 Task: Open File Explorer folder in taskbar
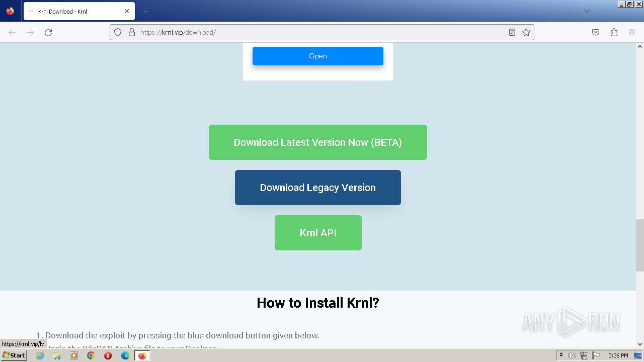pos(57,355)
